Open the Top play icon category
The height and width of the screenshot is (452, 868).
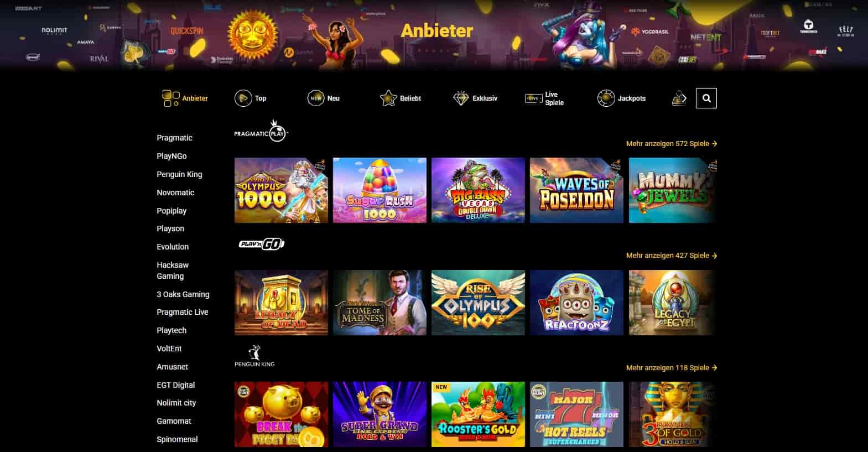[243, 98]
